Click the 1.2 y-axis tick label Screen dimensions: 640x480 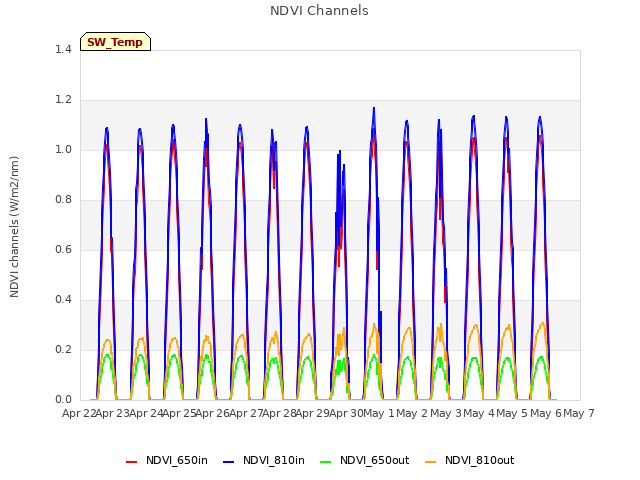pyautogui.click(x=63, y=100)
